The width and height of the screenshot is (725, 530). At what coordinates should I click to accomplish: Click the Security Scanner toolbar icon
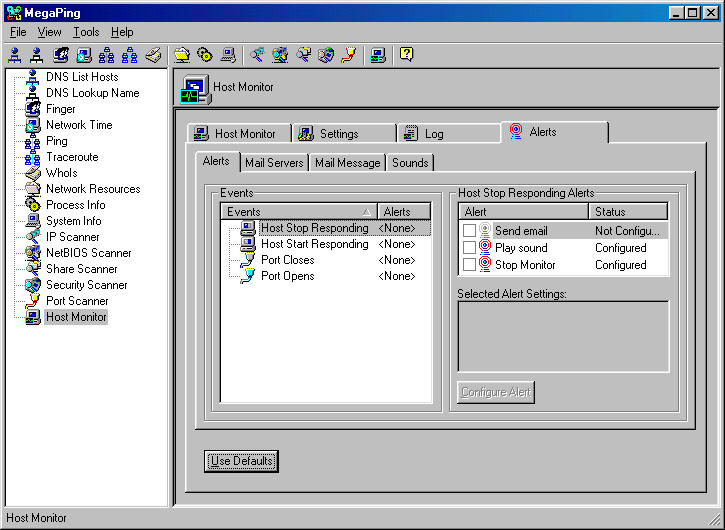tap(326, 55)
